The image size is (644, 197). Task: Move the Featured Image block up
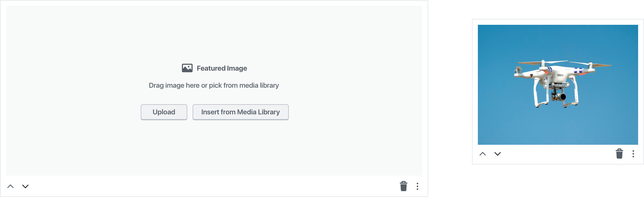pos(10,186)
